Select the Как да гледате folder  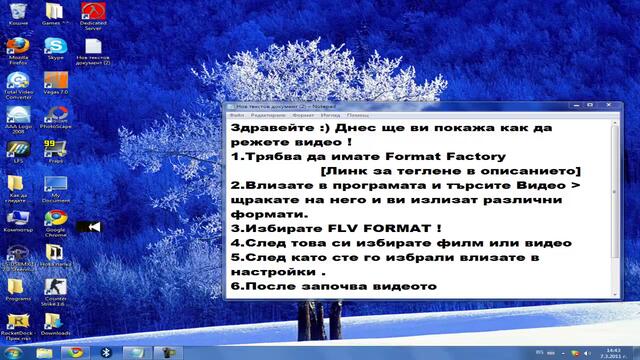[x=18, y=189]
